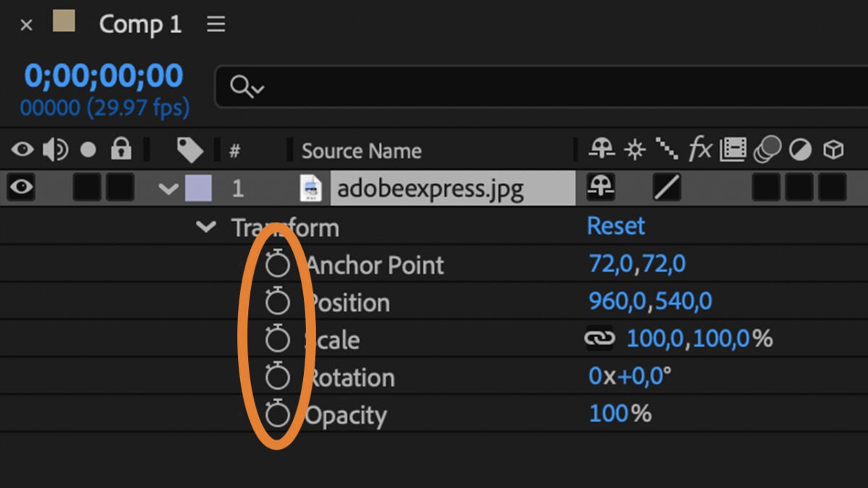Collapse layer 1 properties with the chevron
Screen dimensions: 868x488
coord(168,189)
